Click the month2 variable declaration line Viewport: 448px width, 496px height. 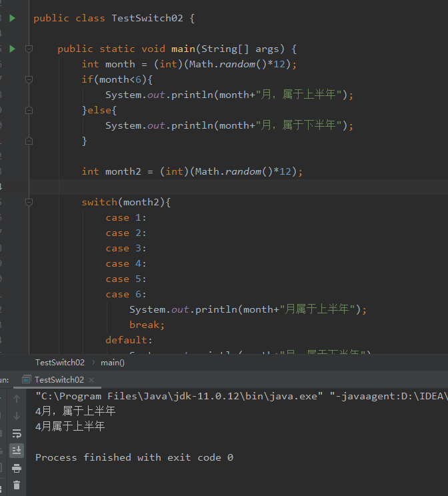(192, 171)
